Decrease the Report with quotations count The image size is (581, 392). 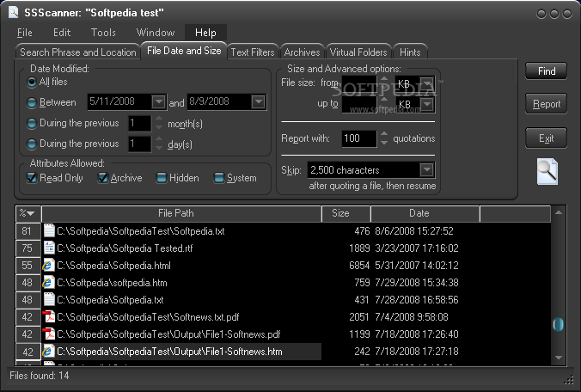coord(384,143)
